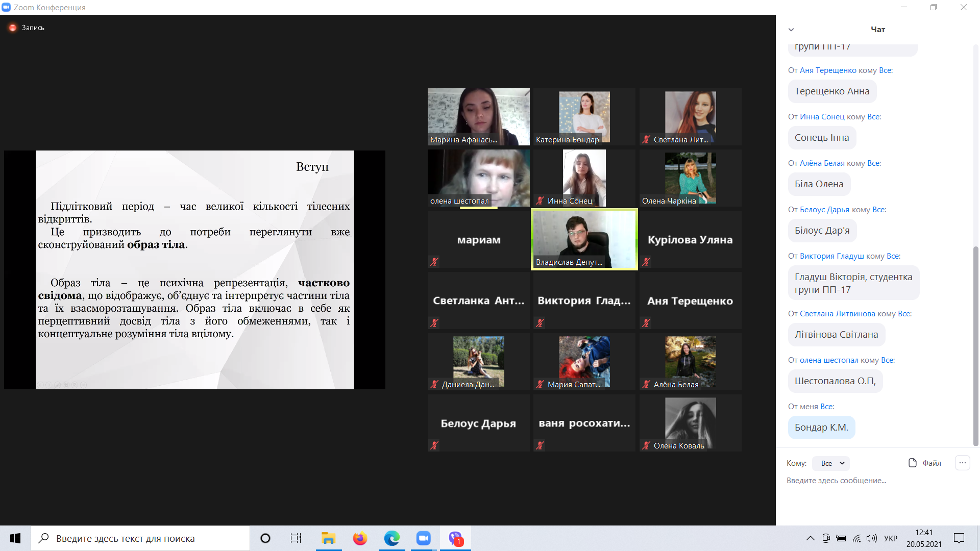Viewport: 980px width, 551px height.
Task: Open the Windows notification center
Action: (x=959, y=538)
